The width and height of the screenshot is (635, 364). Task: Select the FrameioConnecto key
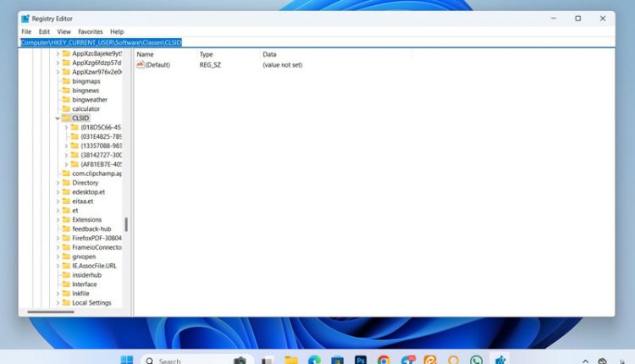[x=97, y=247]
